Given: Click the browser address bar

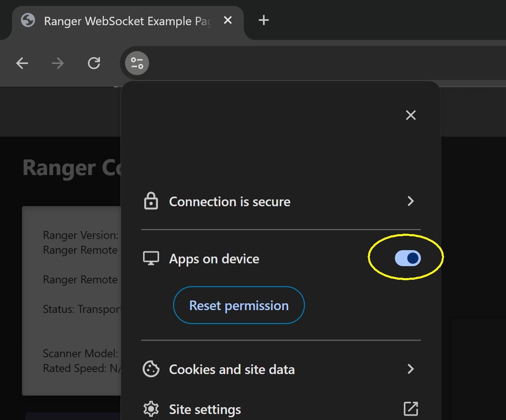Looking at the screenshot, I should coord(320,63).
